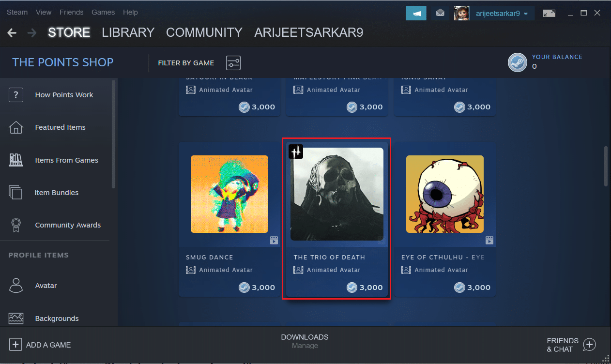The width and height of the screenshot is (611, 364).
Task: Click the Item Bundles sidebar label
Action: pos(56,193)
